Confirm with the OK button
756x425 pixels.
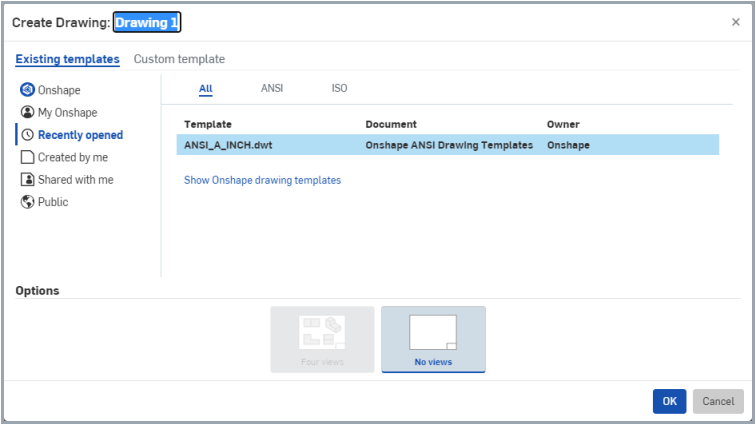[x=669, y=401]
